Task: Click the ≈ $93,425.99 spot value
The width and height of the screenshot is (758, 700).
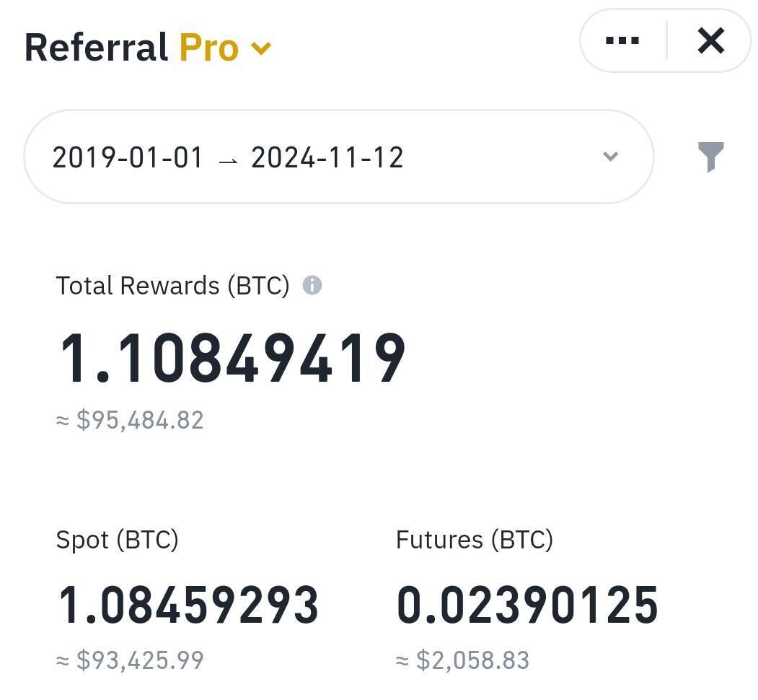Action: pos(130,660)
